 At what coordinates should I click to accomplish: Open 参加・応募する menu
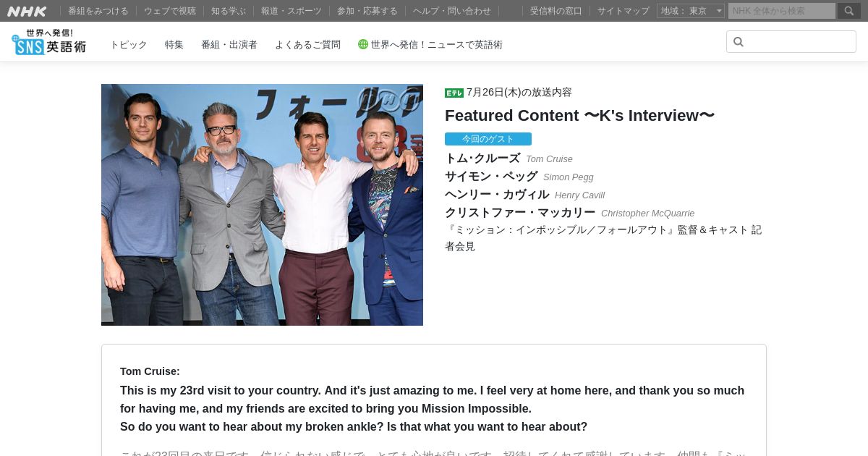click(x=367, y=11)
